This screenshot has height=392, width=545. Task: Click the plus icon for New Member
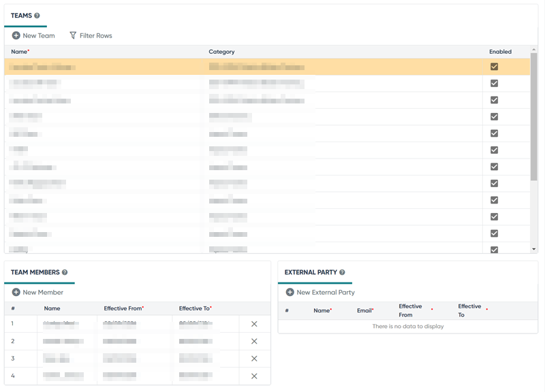(16, 292)
